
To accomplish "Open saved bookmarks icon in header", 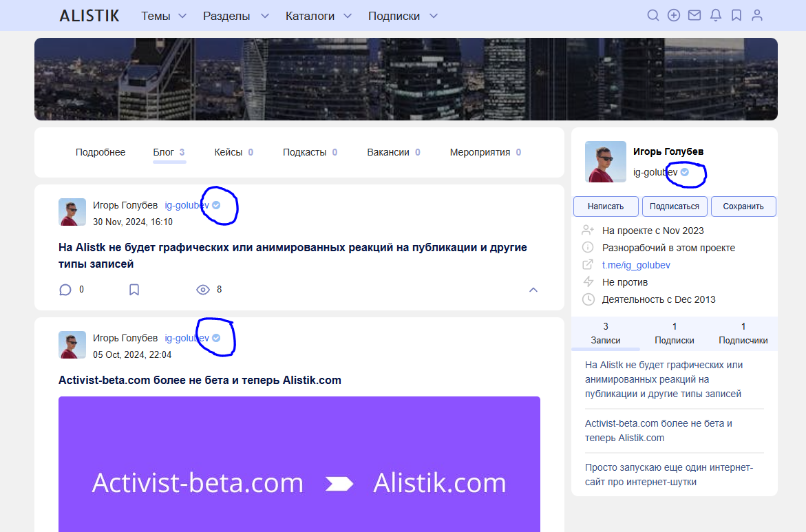I will (736, 15).
